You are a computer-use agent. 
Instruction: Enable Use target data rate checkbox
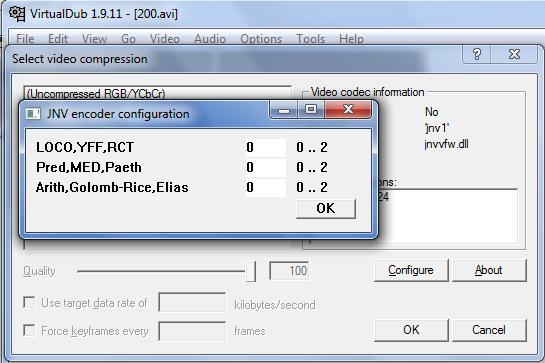29,302
